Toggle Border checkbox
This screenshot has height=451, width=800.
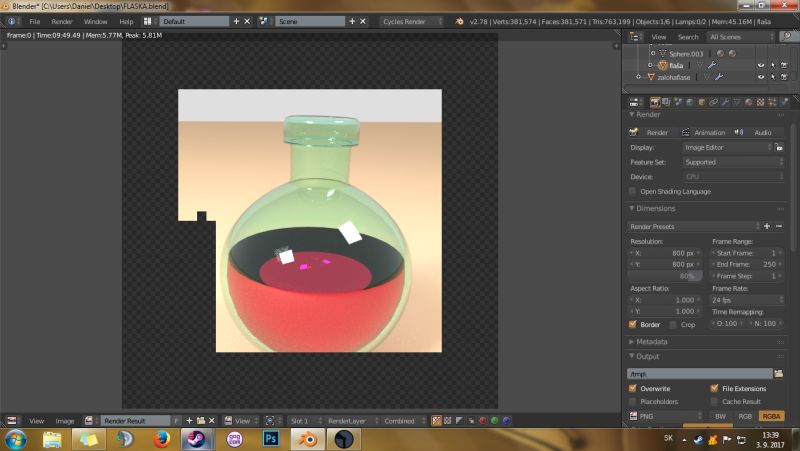(x=633, y=324)
